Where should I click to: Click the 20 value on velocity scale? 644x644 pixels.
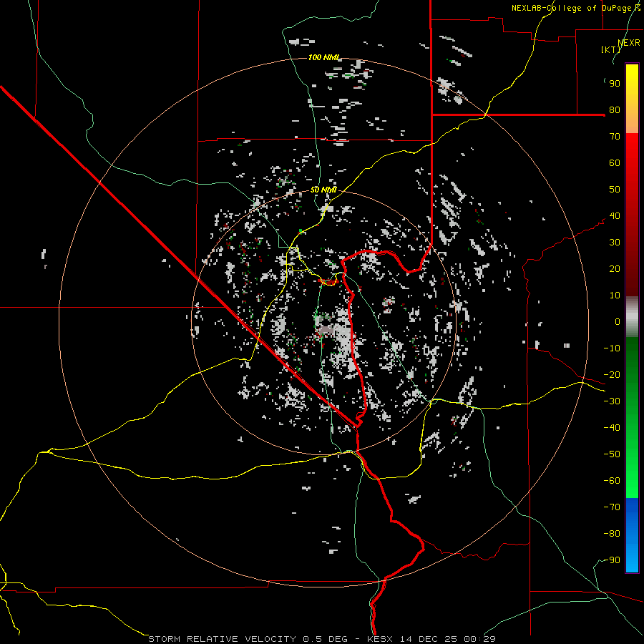(x=615, y=269)
